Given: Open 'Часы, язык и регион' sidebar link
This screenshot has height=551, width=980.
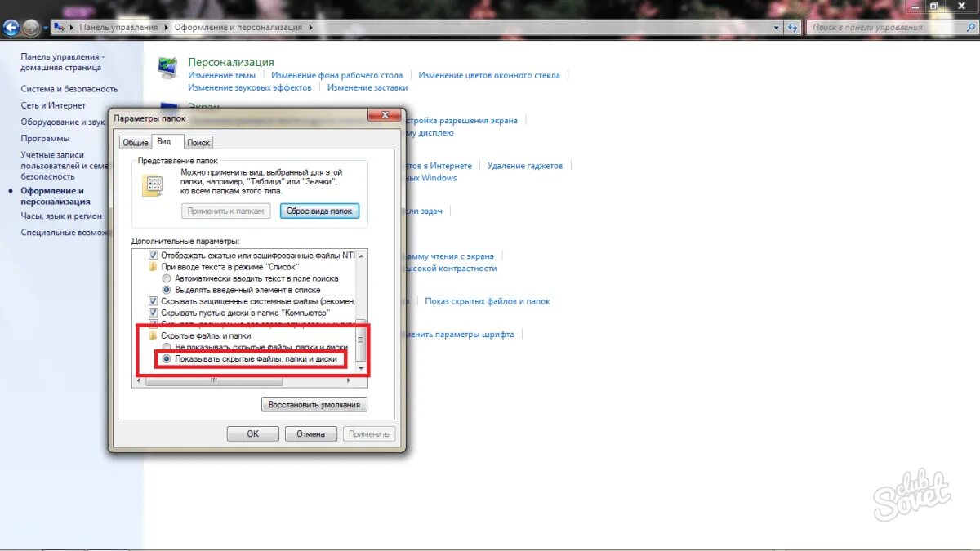Looking at the screenshot, I should click(61, 216).
